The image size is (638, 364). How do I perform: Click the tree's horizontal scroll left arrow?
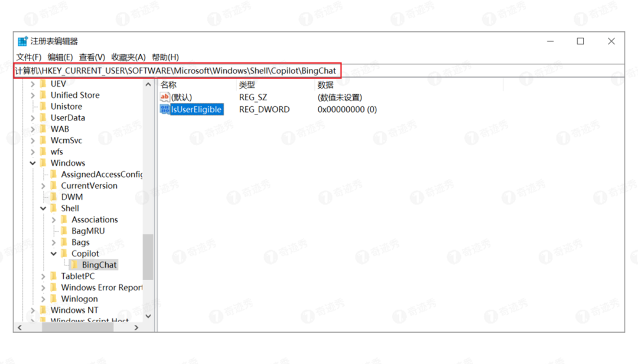pos(19,327)
